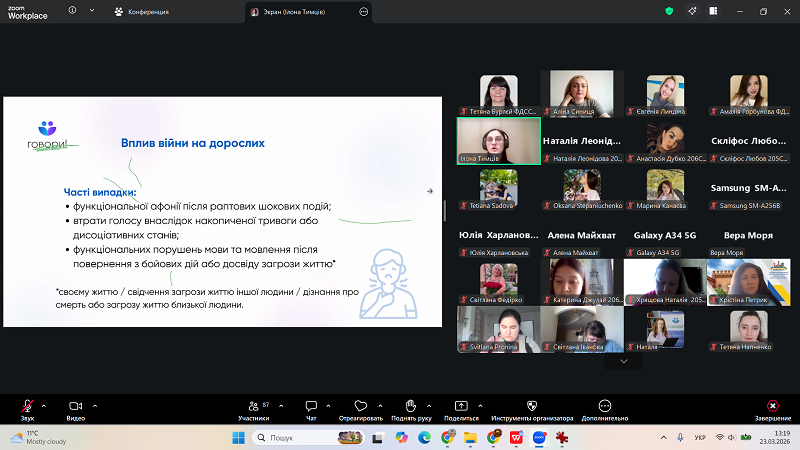Expand audio options arrow next to Звук

[43, 403]
